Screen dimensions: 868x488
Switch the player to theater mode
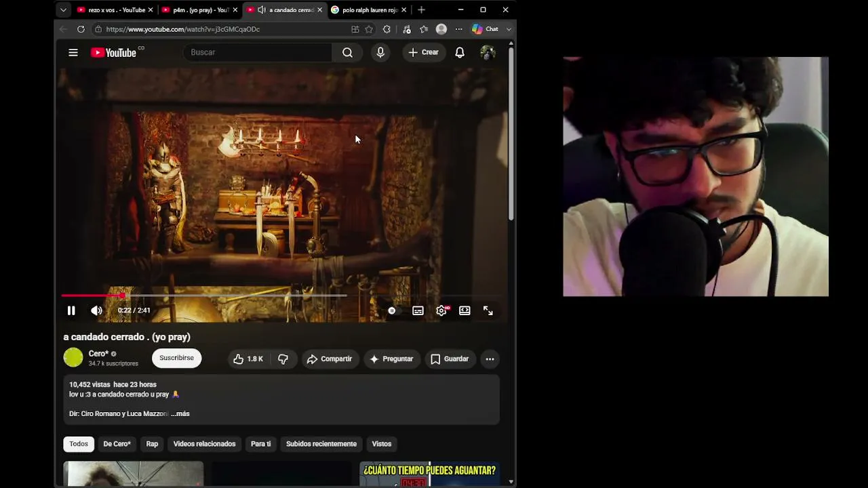pos(465,310)
